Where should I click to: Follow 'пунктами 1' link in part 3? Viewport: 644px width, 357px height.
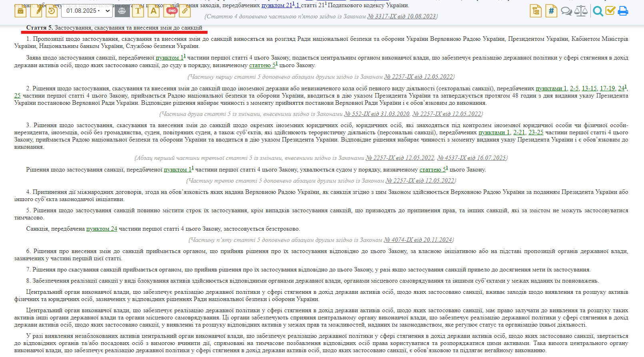pos(494,132)
